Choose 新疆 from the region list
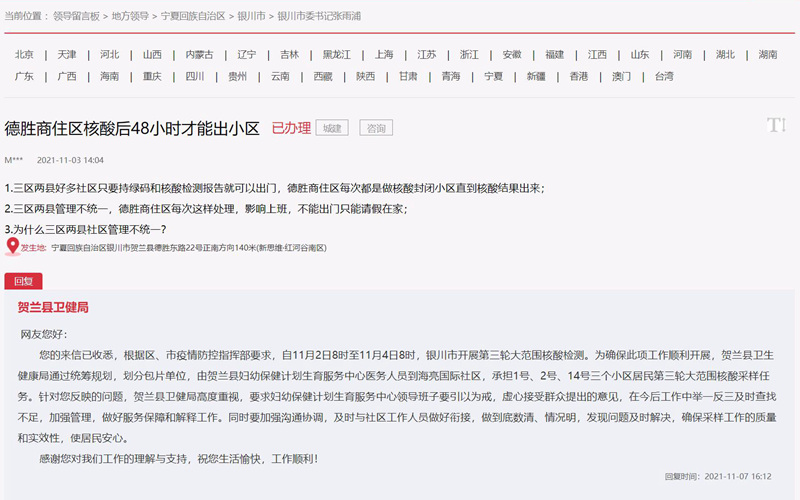The width and height of the screenshot is (800, 500). click(x=537, y=76)
